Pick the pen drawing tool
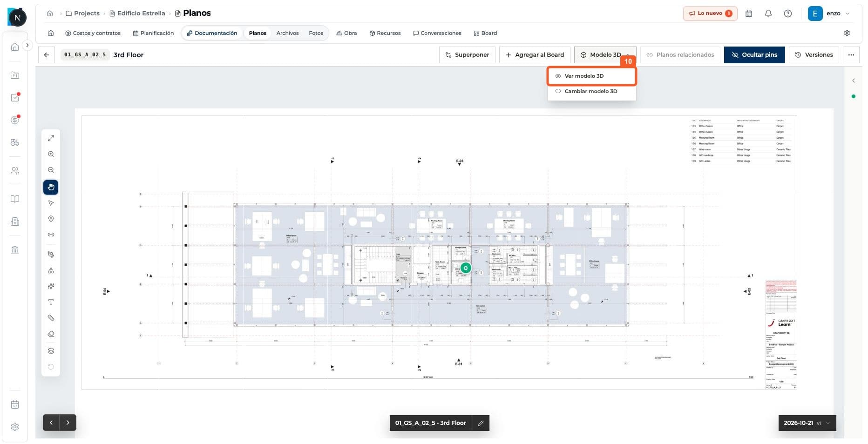 [x=51, y=255]
